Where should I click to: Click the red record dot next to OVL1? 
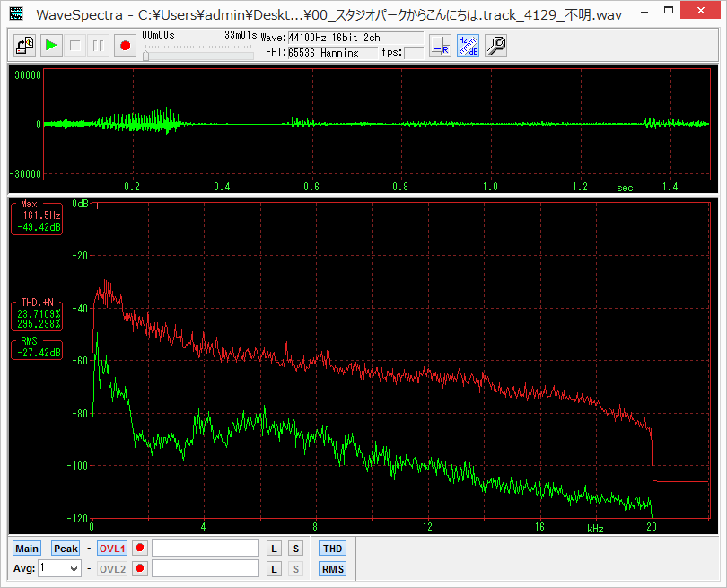140,549
